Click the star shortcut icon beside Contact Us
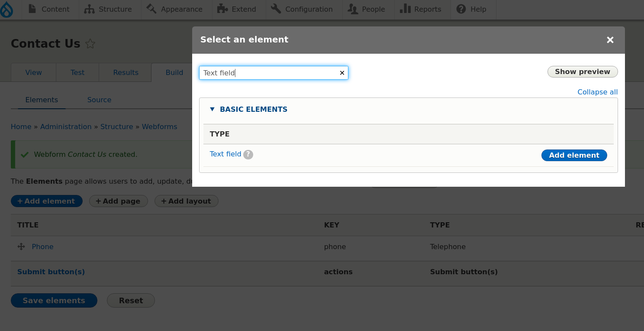The image size is (644, 331). 90,44
